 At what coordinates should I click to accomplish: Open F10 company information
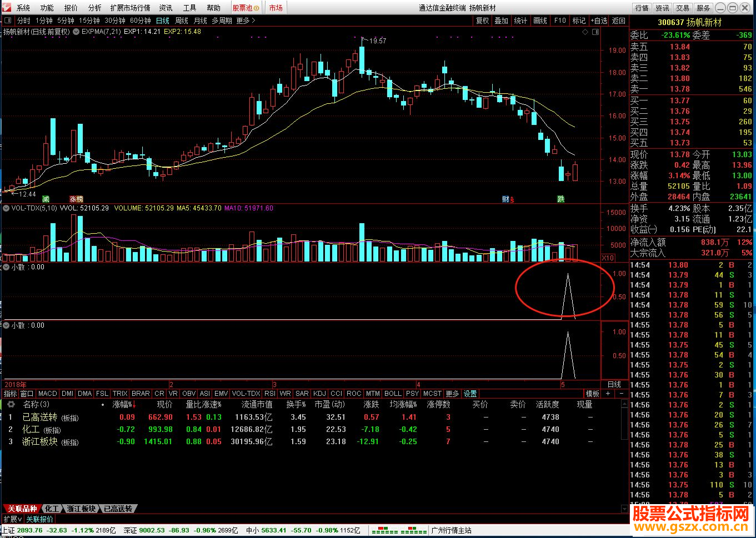[560, 21]
